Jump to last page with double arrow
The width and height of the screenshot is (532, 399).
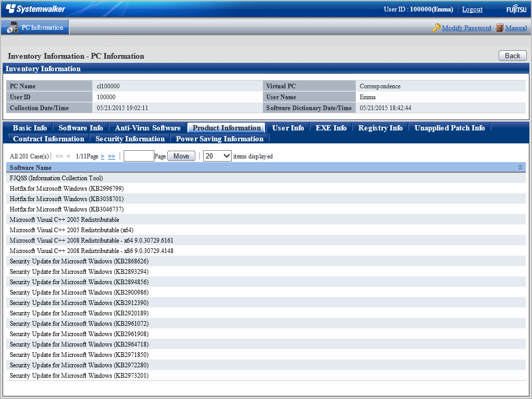click(112, 156)
